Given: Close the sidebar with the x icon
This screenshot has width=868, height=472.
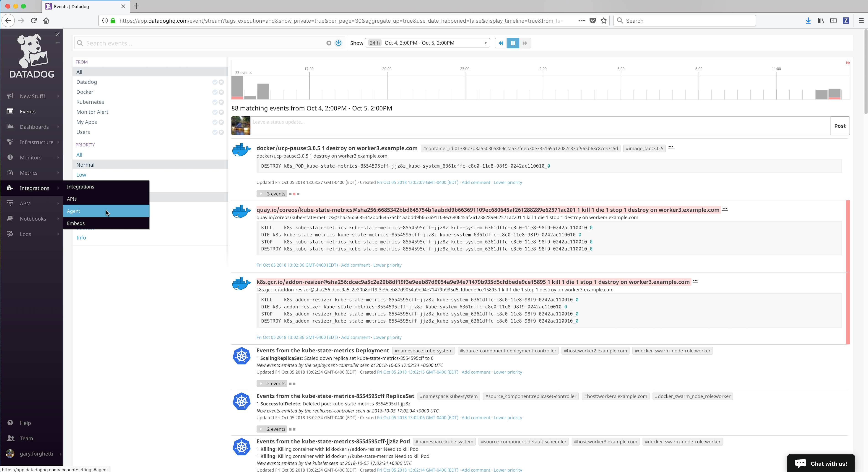Looking at the screenshot, I should (58, 34).
